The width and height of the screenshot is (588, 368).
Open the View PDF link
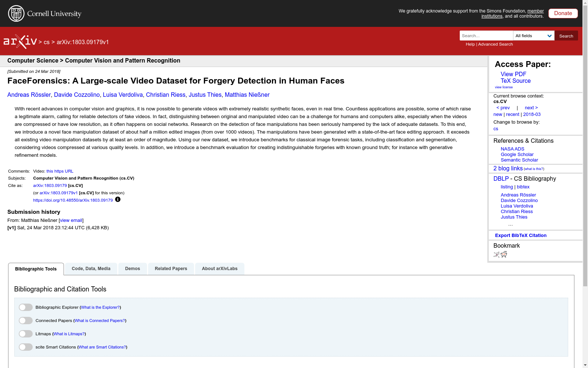click(513, 74)
